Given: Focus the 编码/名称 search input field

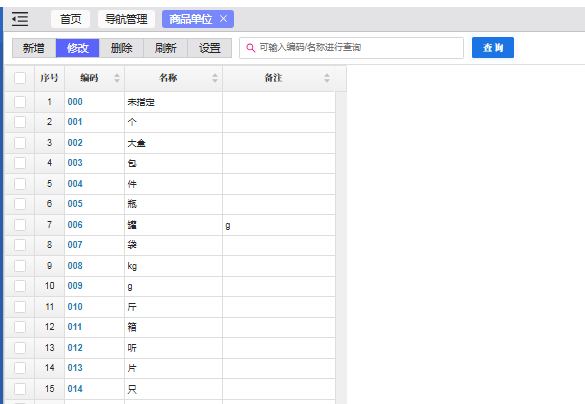Looking at the screenshot, I should pos(351,48).
